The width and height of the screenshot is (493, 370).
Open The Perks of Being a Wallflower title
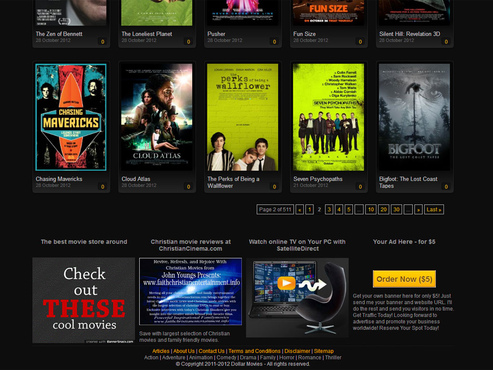pyautogui.click(x=233, y=182)
